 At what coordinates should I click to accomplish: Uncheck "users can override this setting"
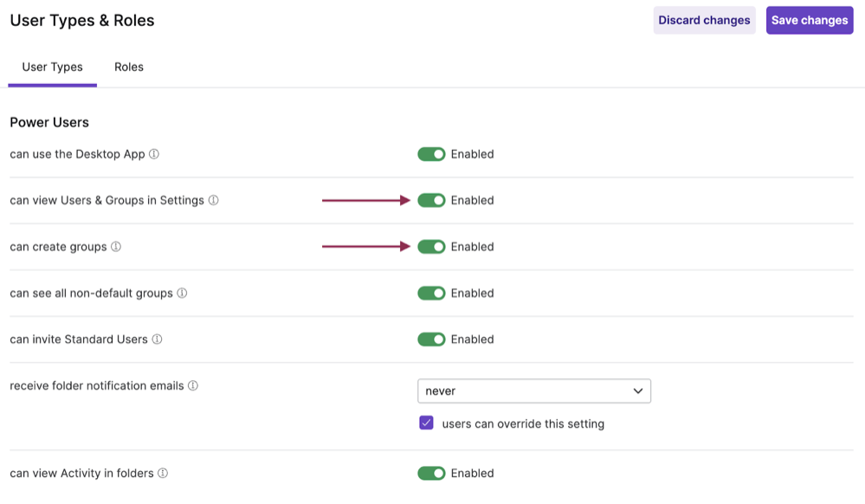point(426,423)
